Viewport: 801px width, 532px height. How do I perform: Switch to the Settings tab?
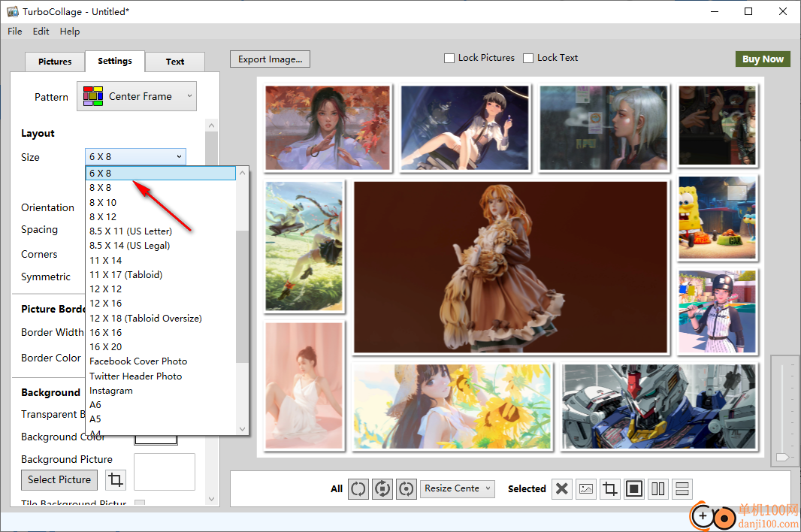[x=115, y=62]
